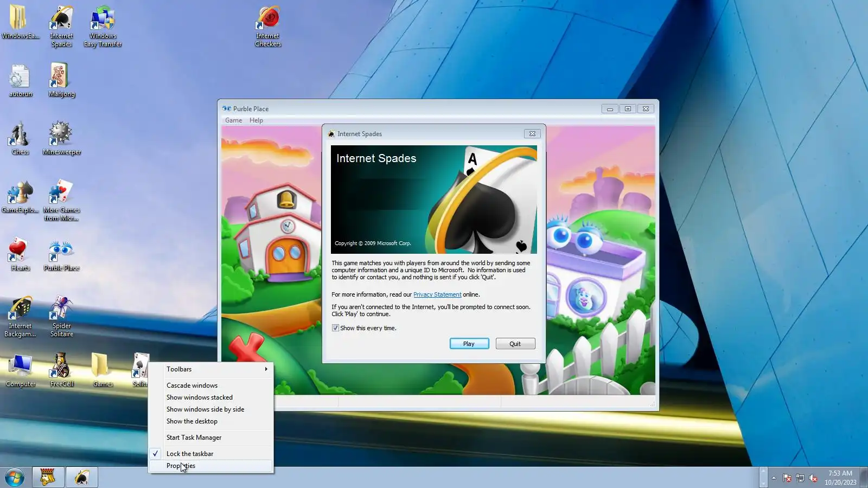
Task: Open the taskbar clock showing 7:53 AM
Action: [840, 478]
